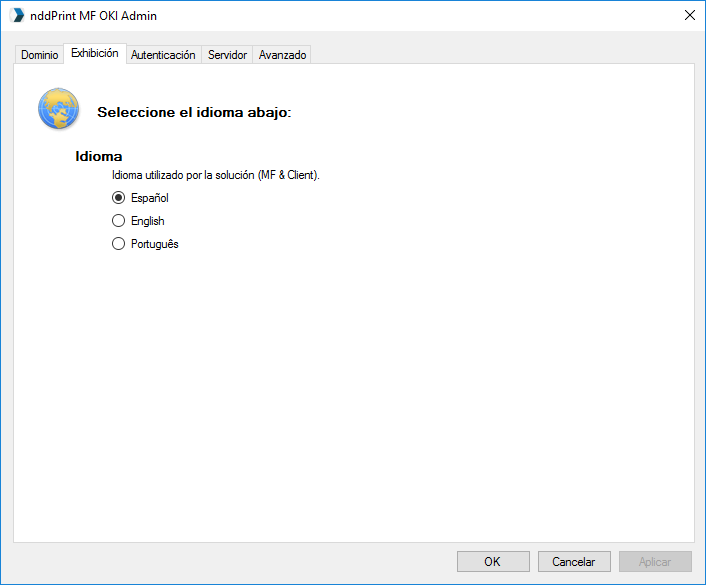Open the Autenticación tab
The height and width of the screenshot is (585, 706).
163,55
